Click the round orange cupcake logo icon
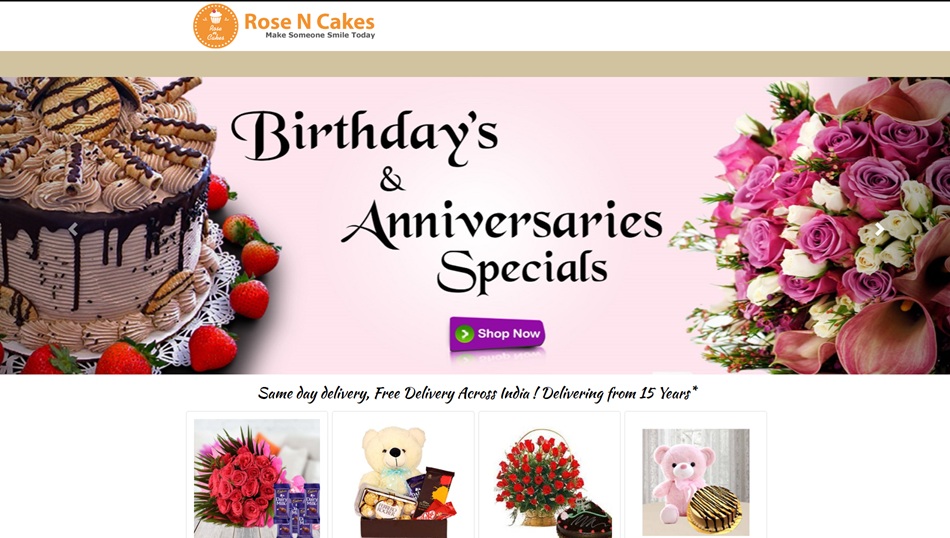950x538 pixels. 215,26
